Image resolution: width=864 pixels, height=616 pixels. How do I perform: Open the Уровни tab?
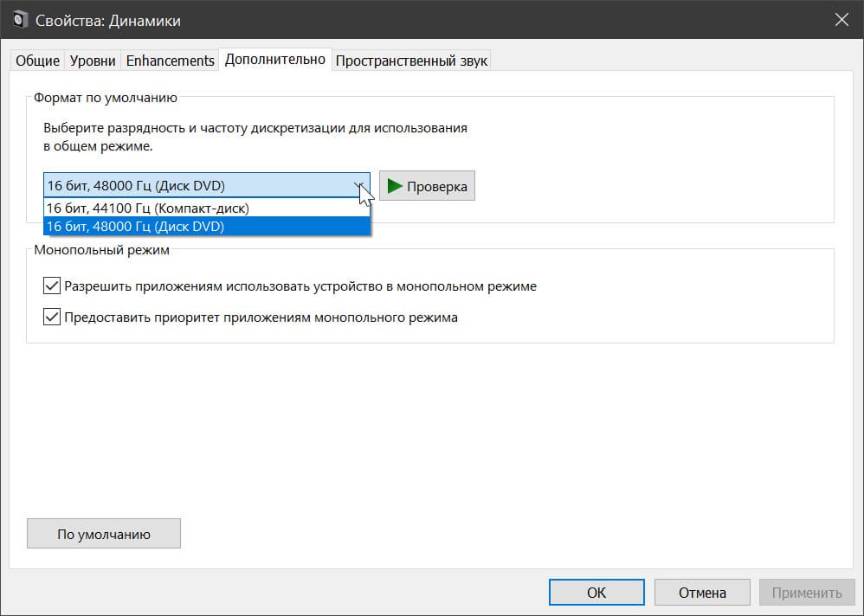click(x=93, y=61)
